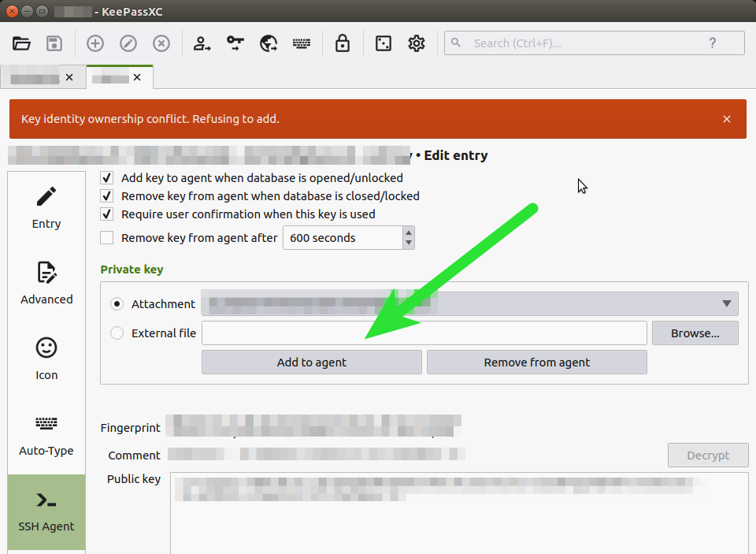The image size is (756, 554).
Task: Open the application settings gear
Action: point(416,43)
